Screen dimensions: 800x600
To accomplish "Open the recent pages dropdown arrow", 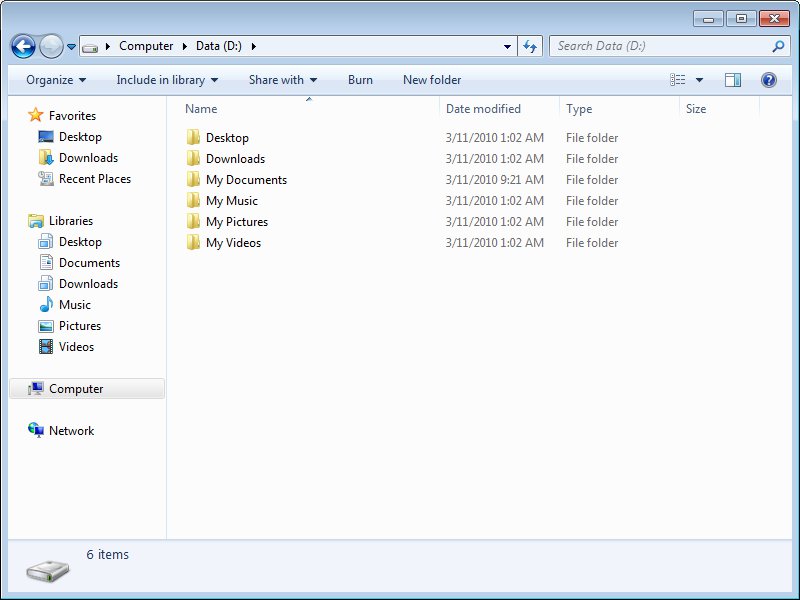I will (71, 47).
